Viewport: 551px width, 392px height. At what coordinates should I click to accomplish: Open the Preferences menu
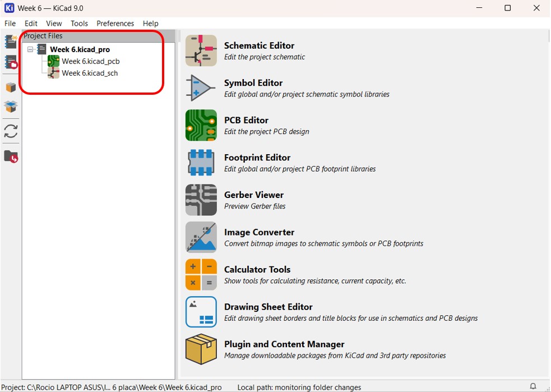(115, 23)
